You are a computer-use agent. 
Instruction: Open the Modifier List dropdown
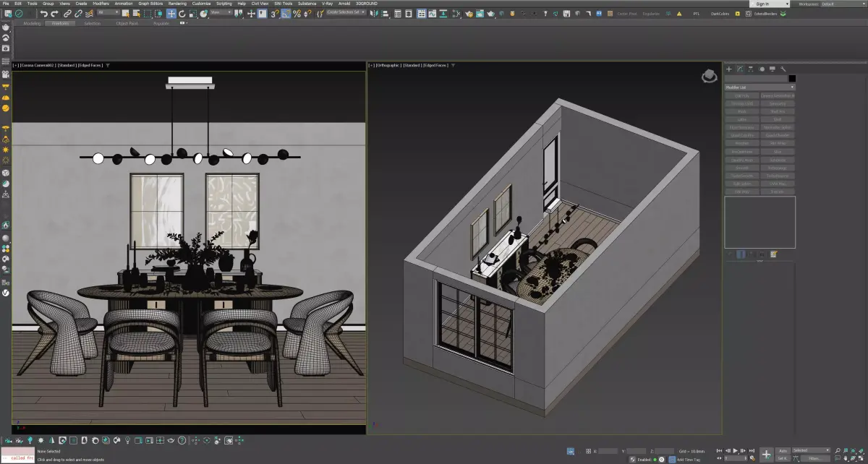point(759,87)
